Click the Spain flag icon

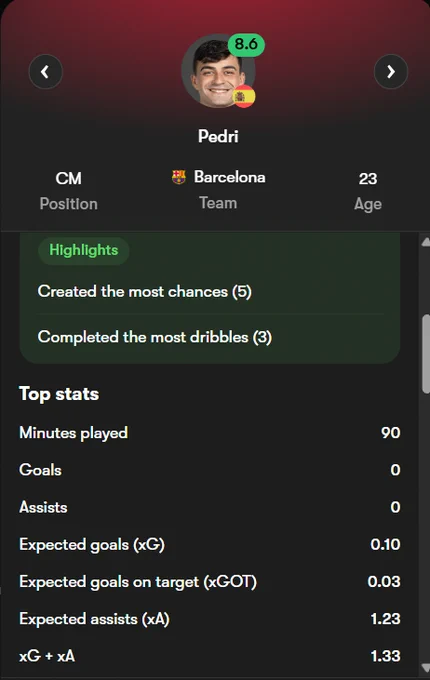tap(244, 97)
